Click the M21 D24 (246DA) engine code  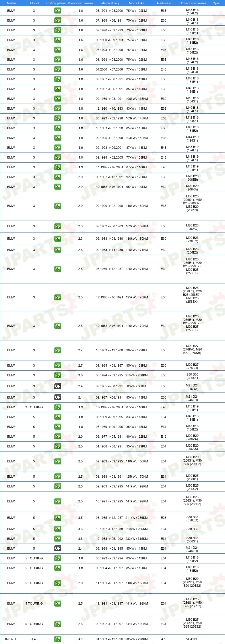[192, 387]
